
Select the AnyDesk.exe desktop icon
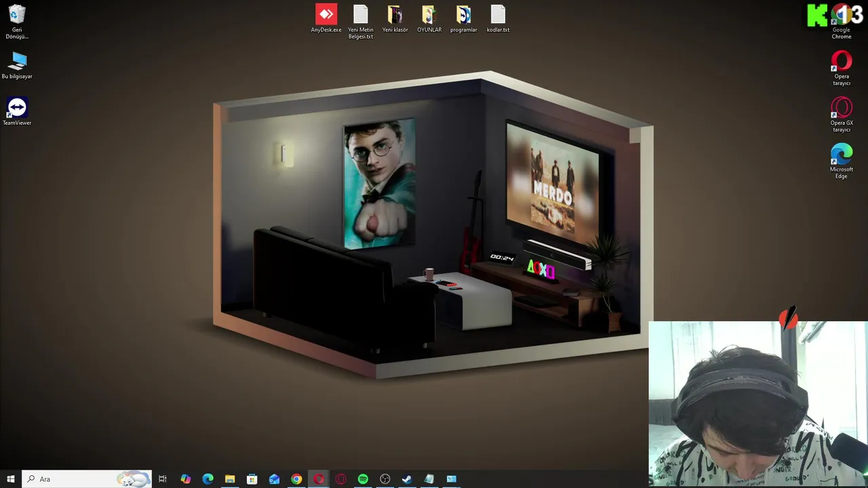point(326,18)
